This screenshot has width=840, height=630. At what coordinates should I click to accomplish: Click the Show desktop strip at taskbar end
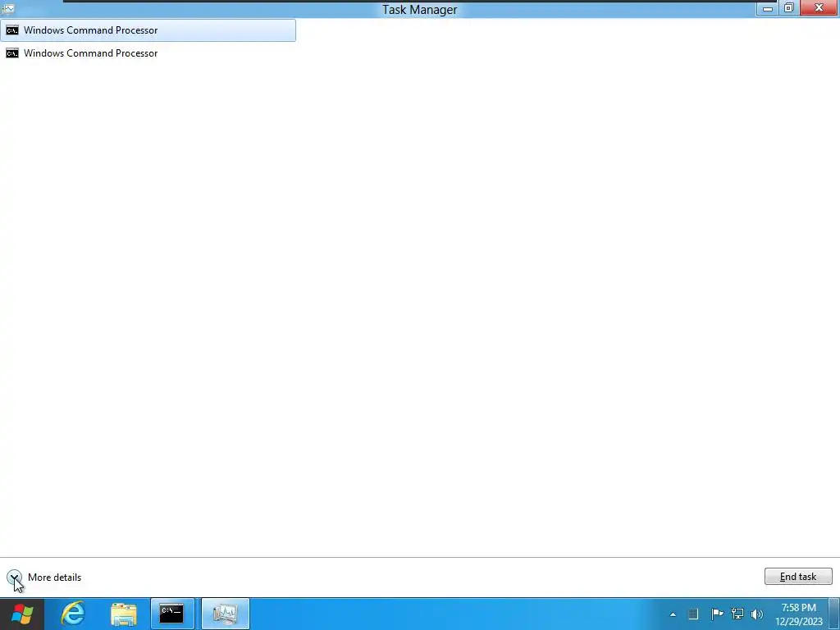click(834, 614)
